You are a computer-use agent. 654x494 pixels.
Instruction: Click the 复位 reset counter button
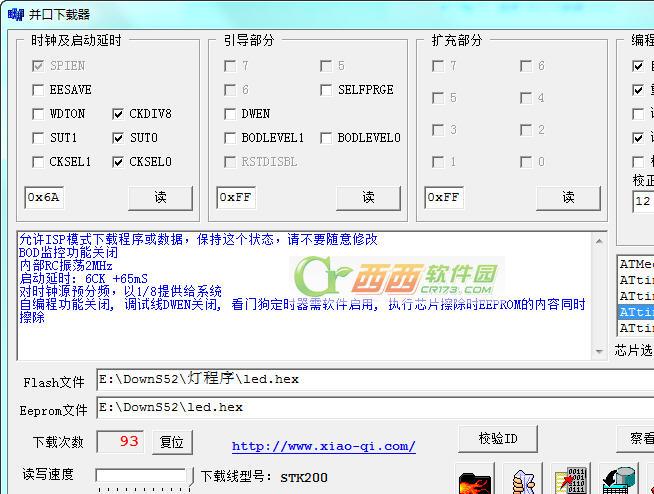click(x=172, y=442)
